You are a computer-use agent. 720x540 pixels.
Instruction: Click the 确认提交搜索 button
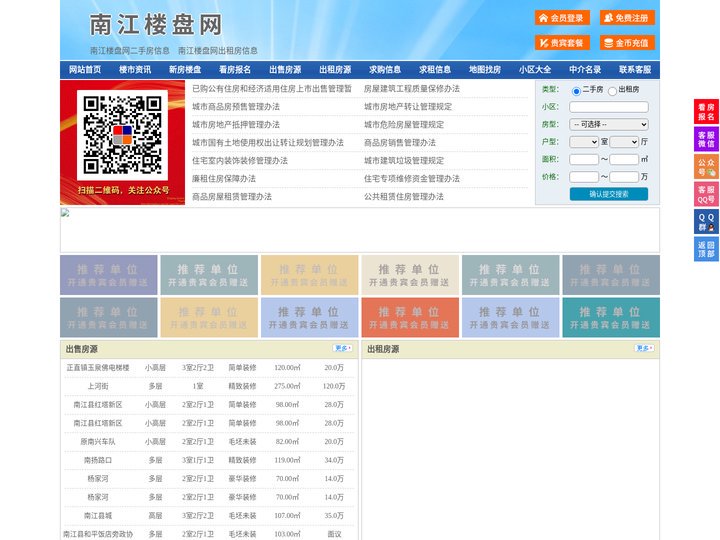pyautogui.click(x=609, y=194)
